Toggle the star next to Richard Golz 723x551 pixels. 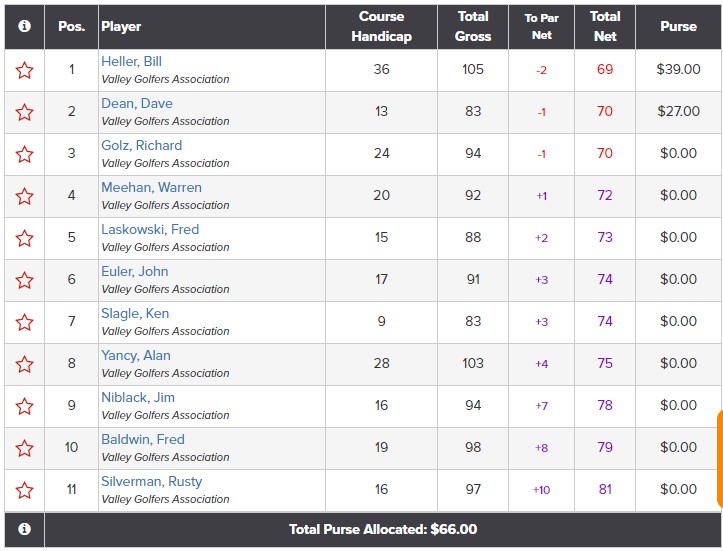pyautogui.click(x=24, y=154)
